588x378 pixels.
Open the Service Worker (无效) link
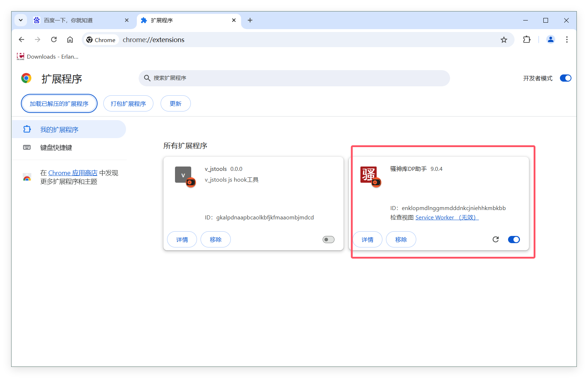447,217
